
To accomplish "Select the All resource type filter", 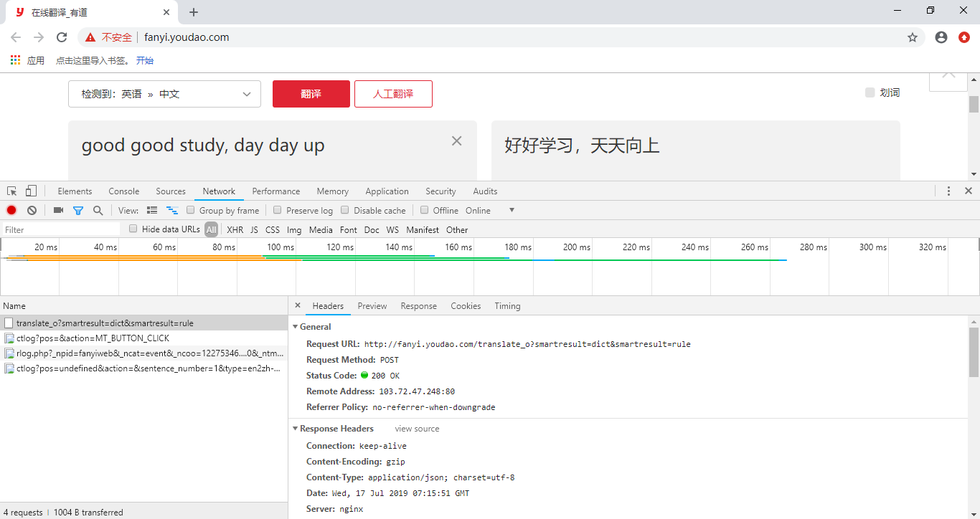I will (x=211, y=229).
